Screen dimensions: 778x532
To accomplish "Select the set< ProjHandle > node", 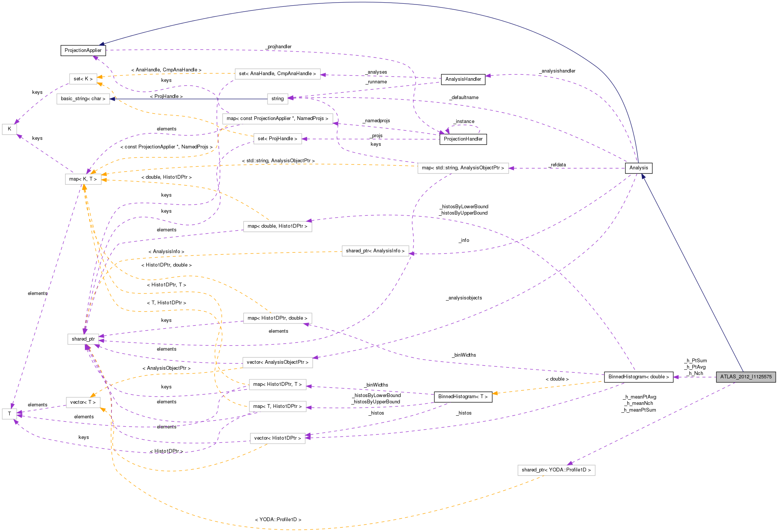I will coord(278,139).
